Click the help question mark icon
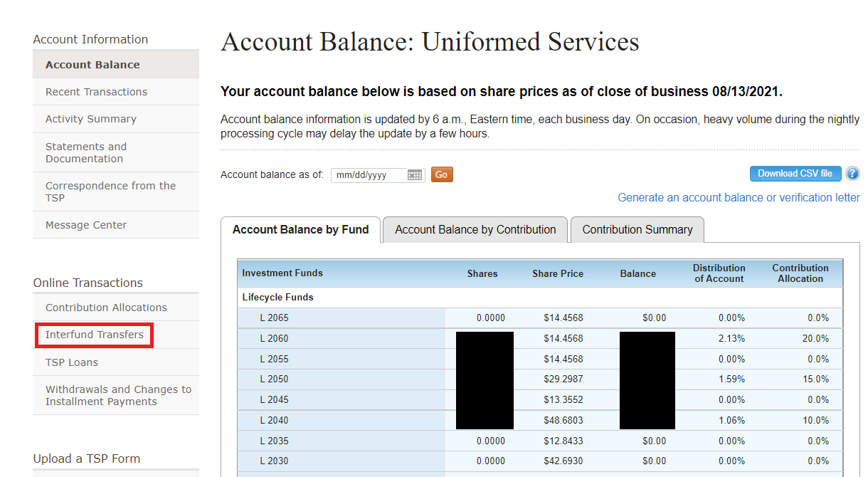 [x=852, y=173]
